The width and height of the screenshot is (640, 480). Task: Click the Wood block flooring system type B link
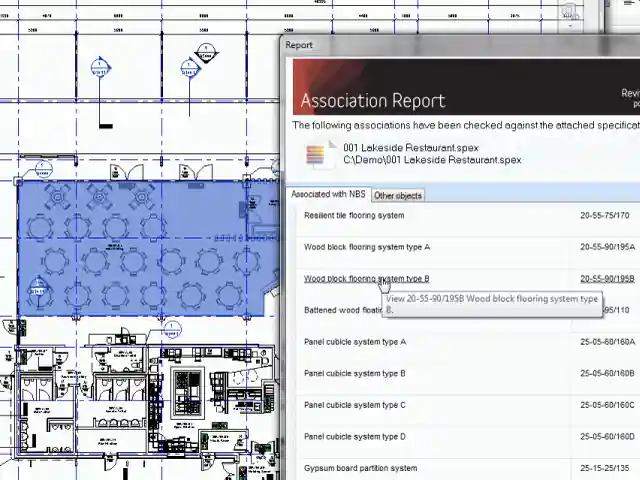point(366,279)
